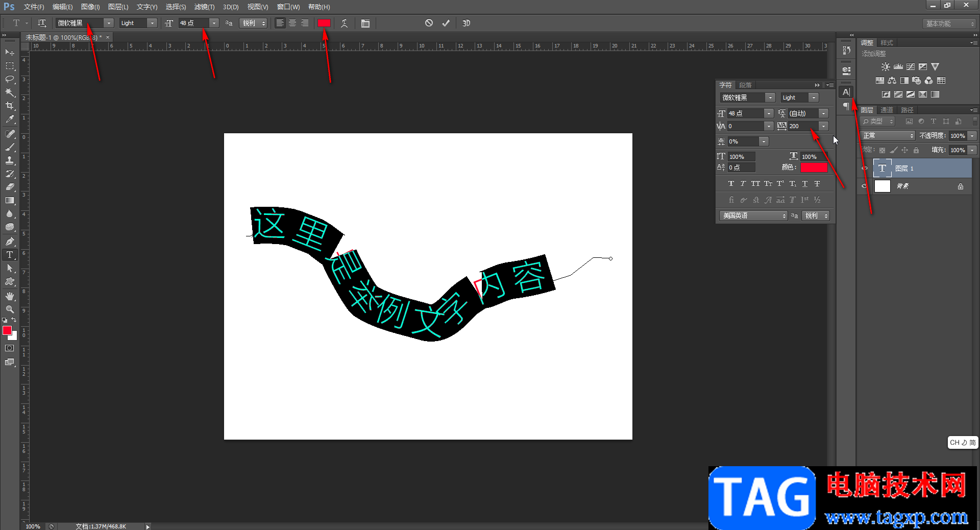Hide the 背景 layer
The image size is (980, 530).
click(865, 186)
